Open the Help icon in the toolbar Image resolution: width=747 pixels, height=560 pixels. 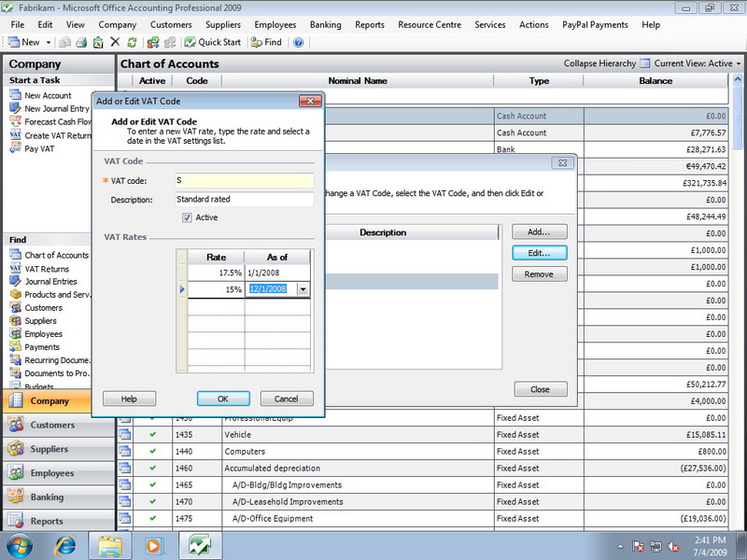click(298, 42)
